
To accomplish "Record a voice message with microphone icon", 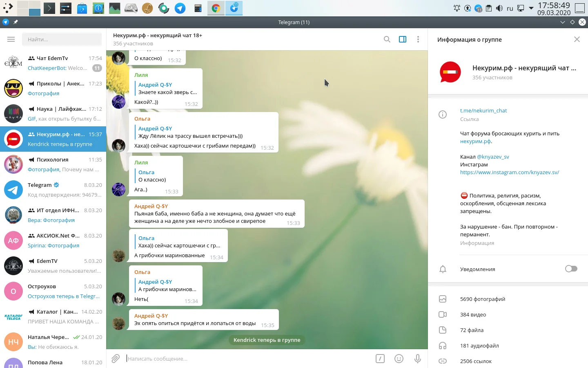I will tap(417, 359).
